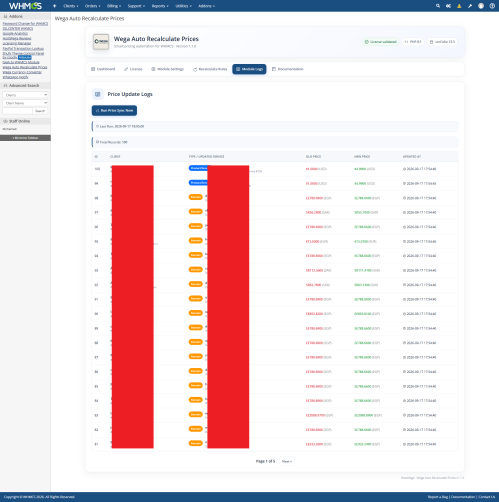Open the Clients dropdown in Advanced Search
This screenshot has width=499, height=502.
coord(25,95)
